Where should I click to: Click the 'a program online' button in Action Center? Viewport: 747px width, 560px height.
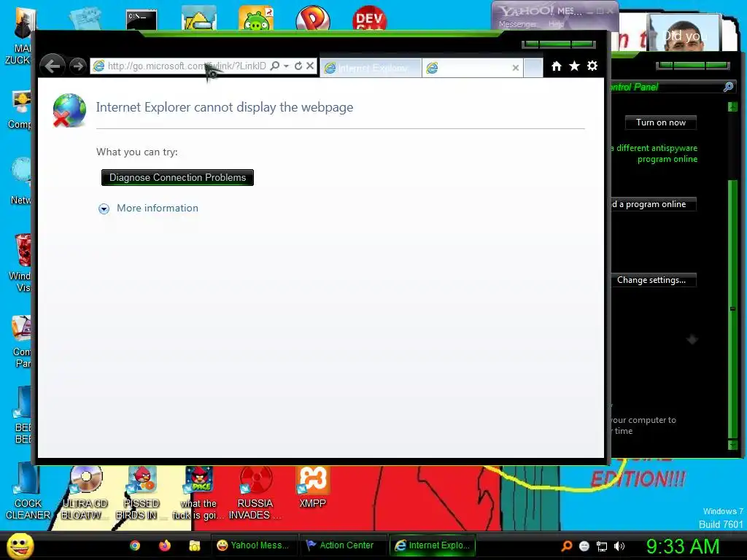coord(651,204)
